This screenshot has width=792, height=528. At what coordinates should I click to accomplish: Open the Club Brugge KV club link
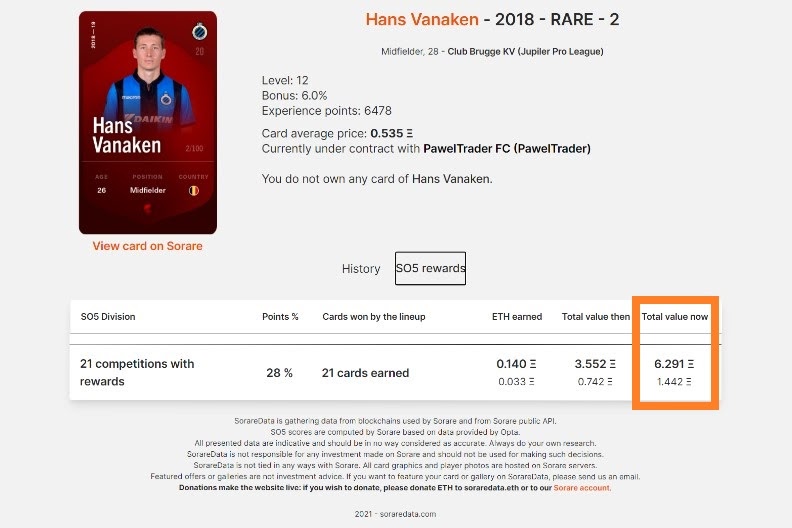tap(525, 52)
